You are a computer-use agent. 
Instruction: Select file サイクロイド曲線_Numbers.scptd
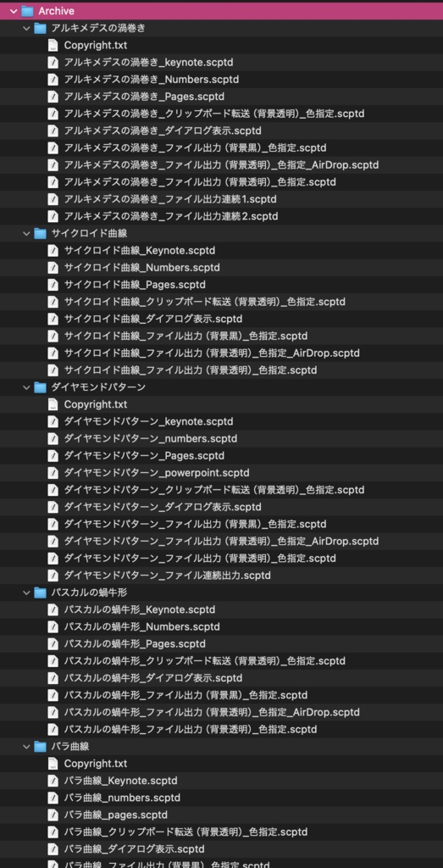(x=141, y=268)
